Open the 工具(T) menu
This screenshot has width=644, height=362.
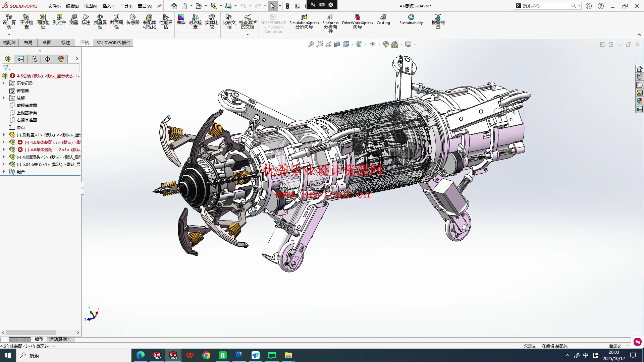tap(126, 6)
